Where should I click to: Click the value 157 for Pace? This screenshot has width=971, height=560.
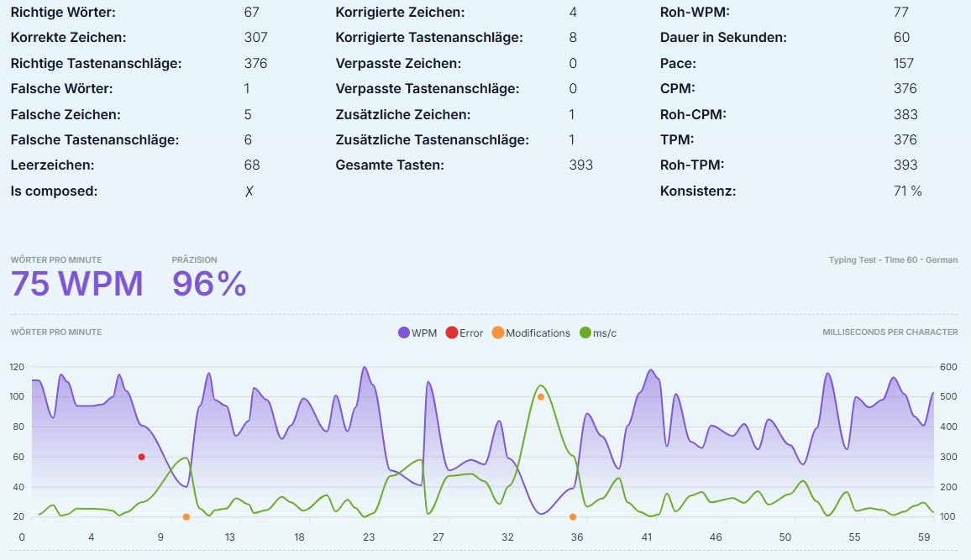(x=904, y=63)
